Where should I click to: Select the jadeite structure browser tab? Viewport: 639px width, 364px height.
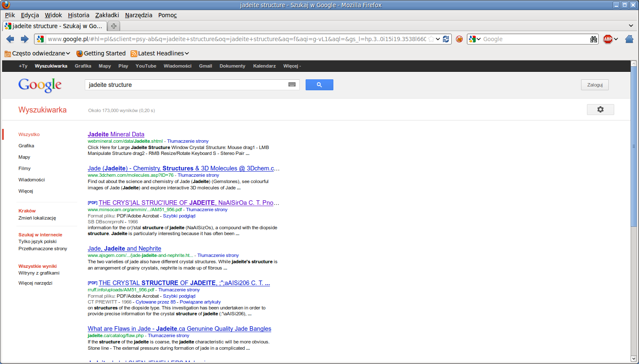(x=54, y=26)
